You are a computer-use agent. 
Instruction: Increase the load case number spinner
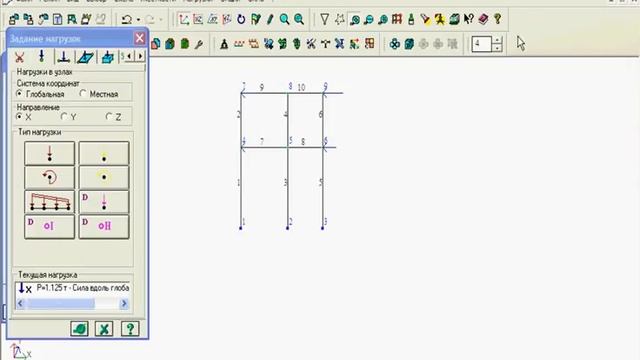coord(497,40)
